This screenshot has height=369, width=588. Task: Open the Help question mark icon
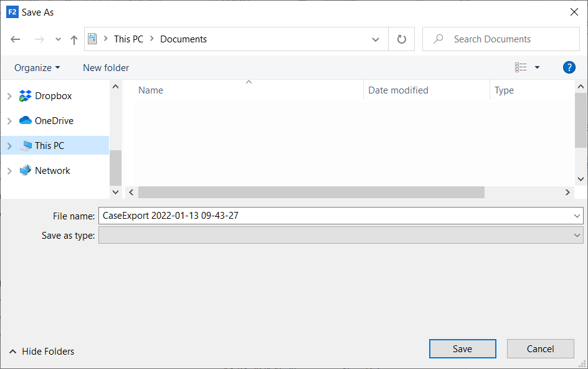(x=569, y=67)
